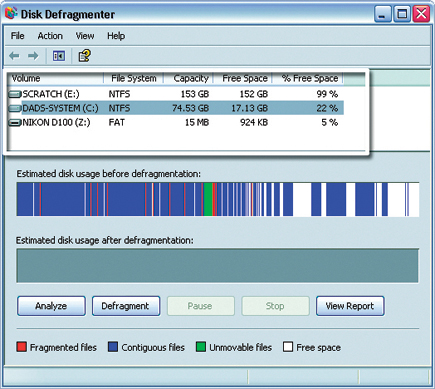Minimize the Disk Defragmenter window
Image resolution: width=435 pixels, height=389 pixels.
click(x=382, y=14)
